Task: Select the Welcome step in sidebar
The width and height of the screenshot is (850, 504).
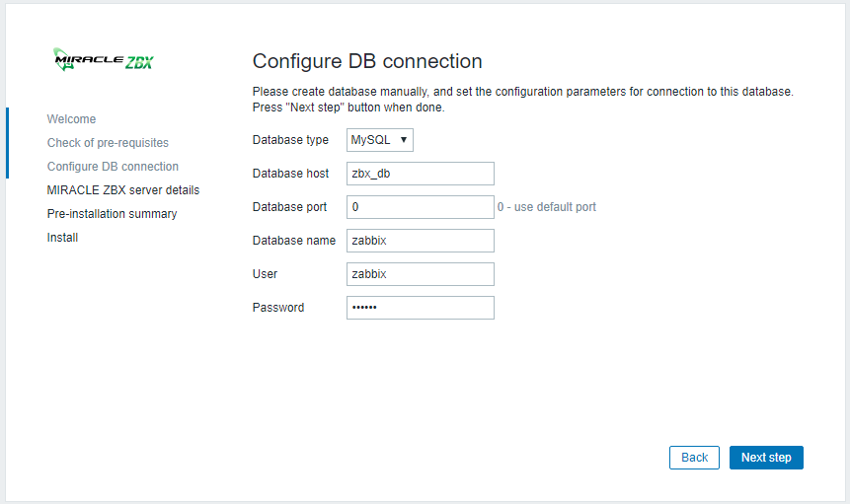Action: (x=72, y=119)
